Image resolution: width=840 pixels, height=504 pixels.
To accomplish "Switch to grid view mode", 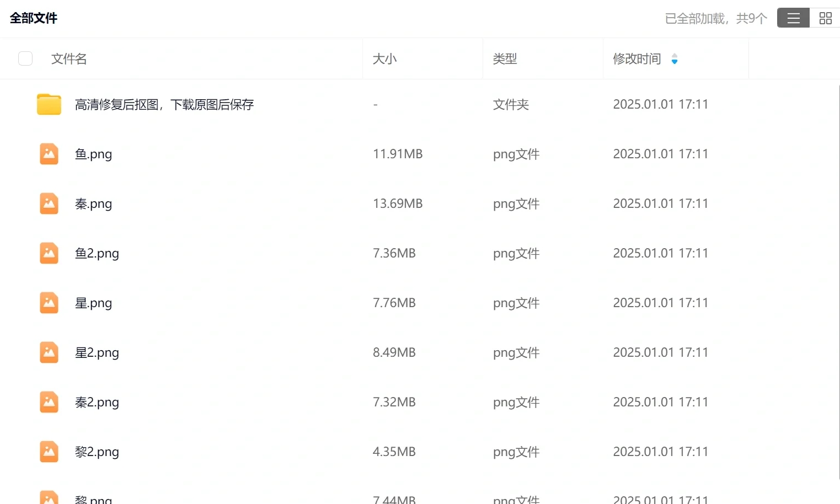I will pos(825,18).
